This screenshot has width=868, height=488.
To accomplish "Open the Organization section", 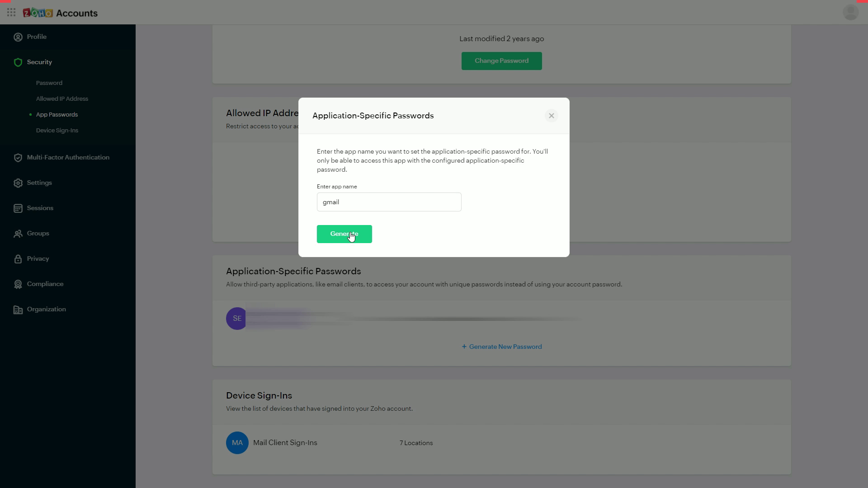I will [x=46, y=309].
